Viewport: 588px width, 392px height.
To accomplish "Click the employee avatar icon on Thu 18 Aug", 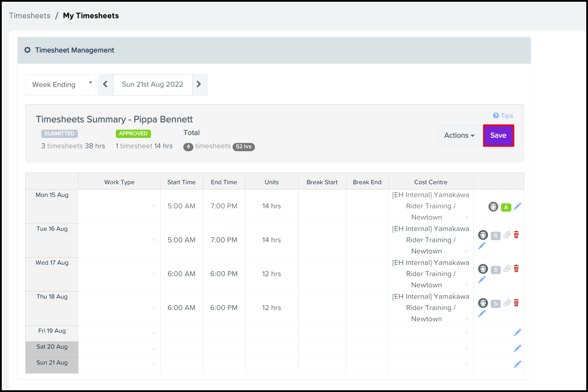I will [483, 303].
